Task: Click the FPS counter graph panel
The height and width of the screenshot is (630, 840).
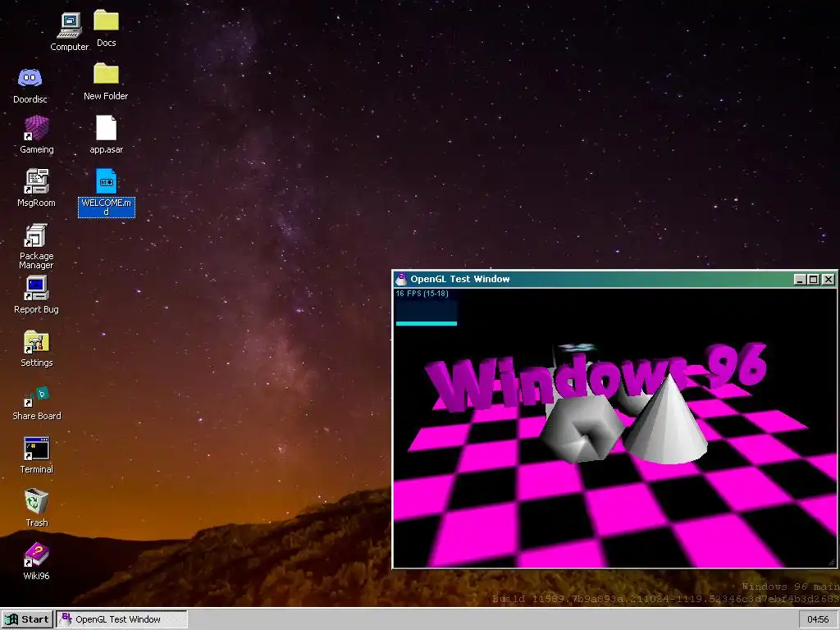Action: tap(427, 313)
